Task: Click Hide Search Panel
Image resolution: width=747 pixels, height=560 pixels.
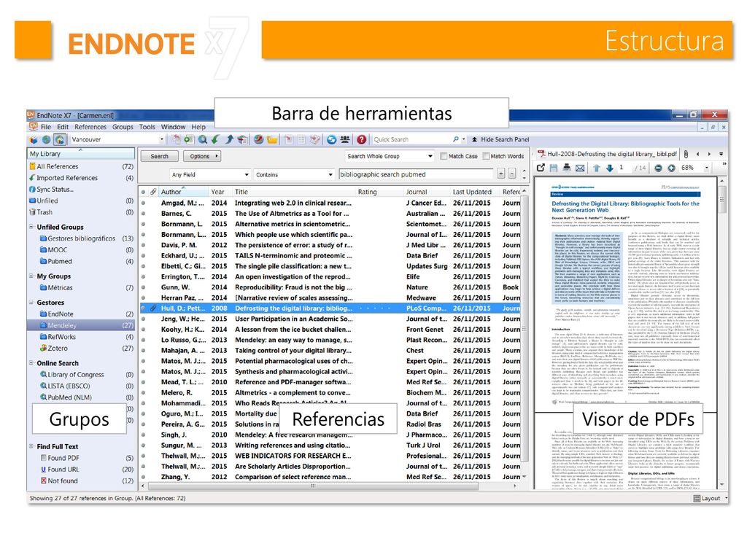Action: point(500,139)
